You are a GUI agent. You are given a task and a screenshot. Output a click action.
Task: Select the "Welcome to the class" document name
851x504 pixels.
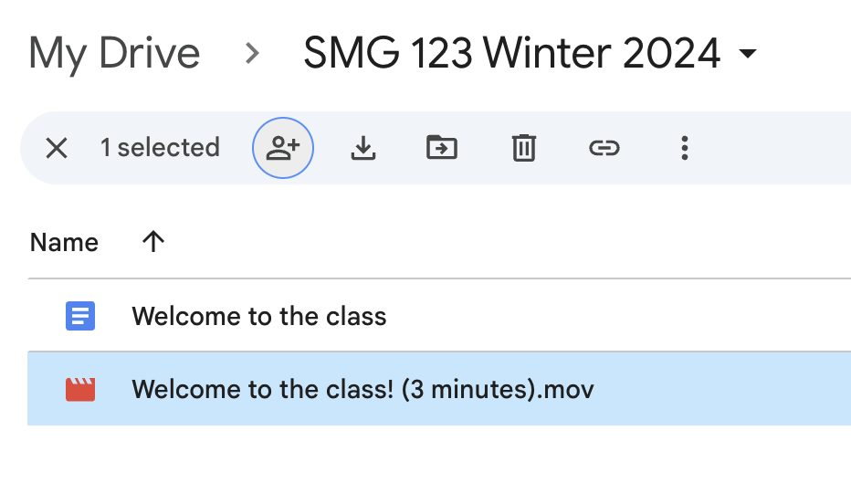click(x=259, y=317)
